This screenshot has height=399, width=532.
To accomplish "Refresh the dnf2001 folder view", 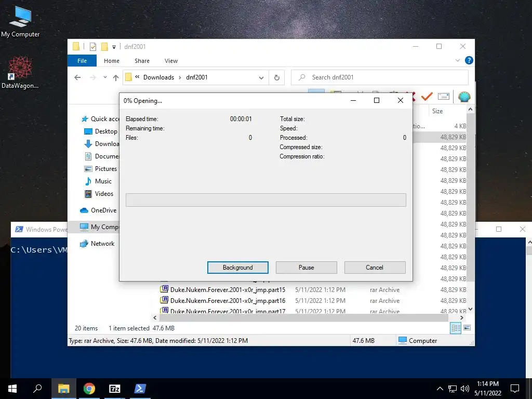I will 277,78.
